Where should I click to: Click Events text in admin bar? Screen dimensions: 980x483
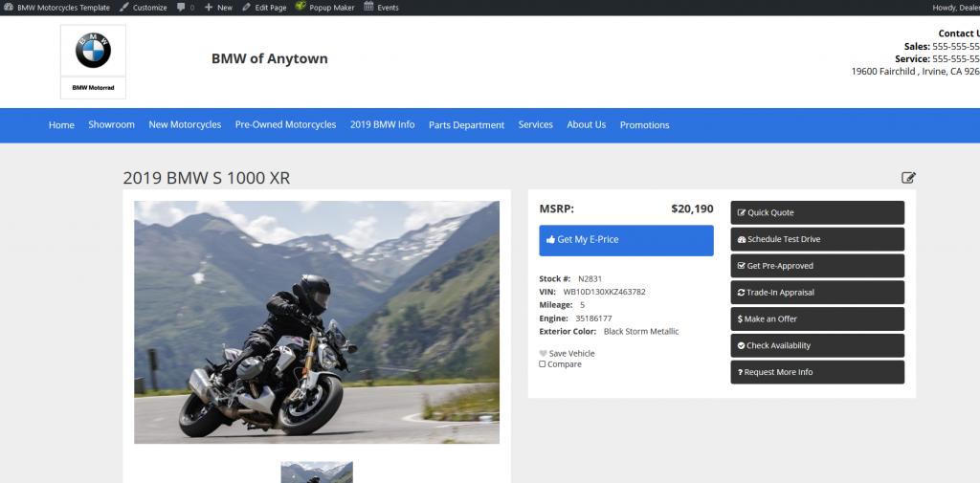click(x=389, y=8)
